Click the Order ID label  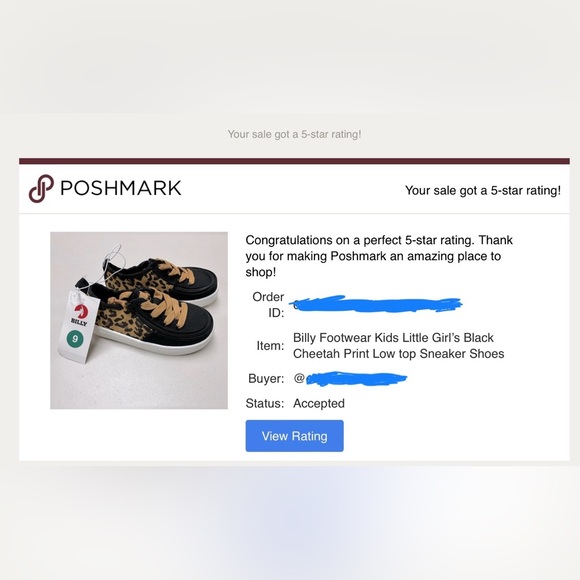coord(268,305)
